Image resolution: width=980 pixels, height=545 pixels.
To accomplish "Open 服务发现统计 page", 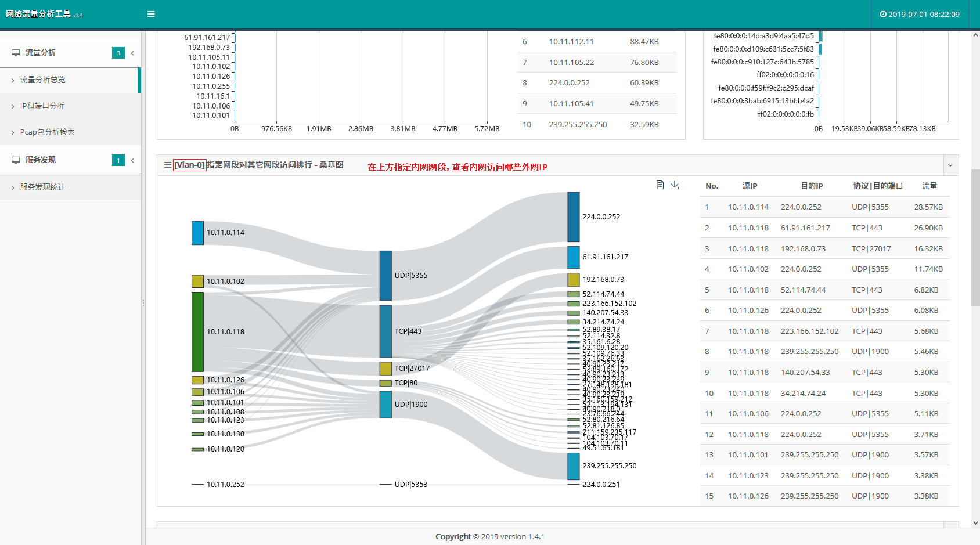I will pyautogui.click(x=43, y=187).
